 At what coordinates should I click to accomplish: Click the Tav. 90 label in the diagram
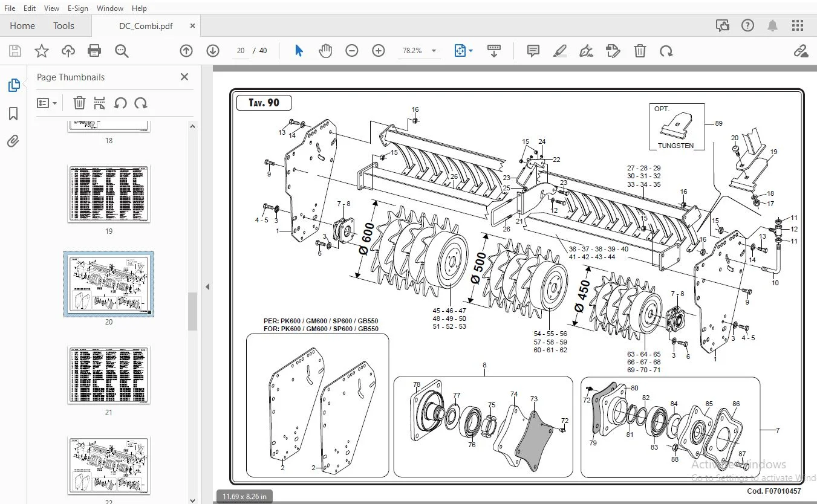pos(264,103)
